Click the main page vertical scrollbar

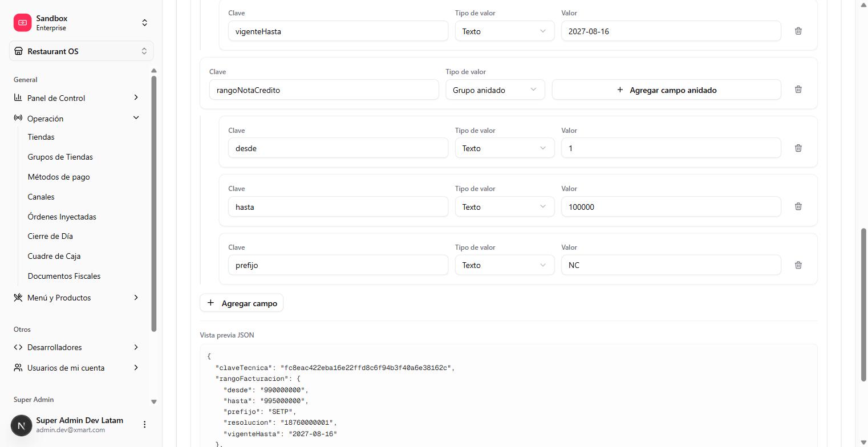click(863, 304)
